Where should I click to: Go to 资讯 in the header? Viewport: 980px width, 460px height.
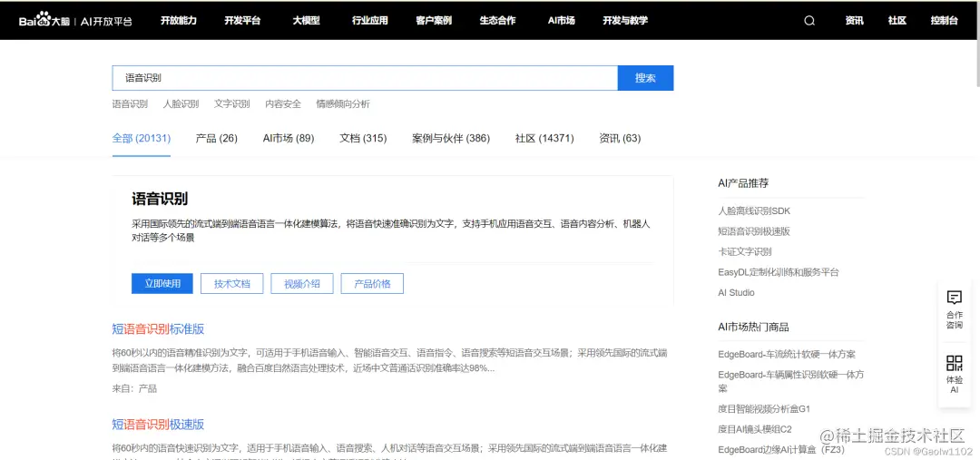click(x=855, y=21)
